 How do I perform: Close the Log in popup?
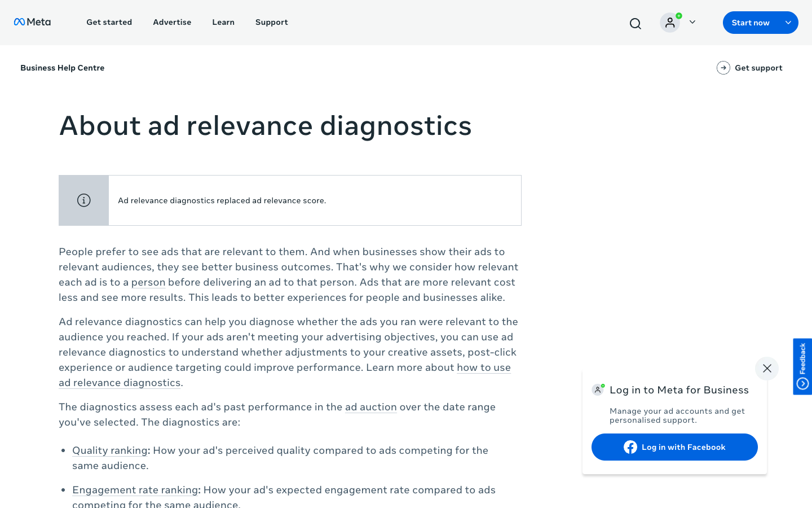(x=767, y=369)
